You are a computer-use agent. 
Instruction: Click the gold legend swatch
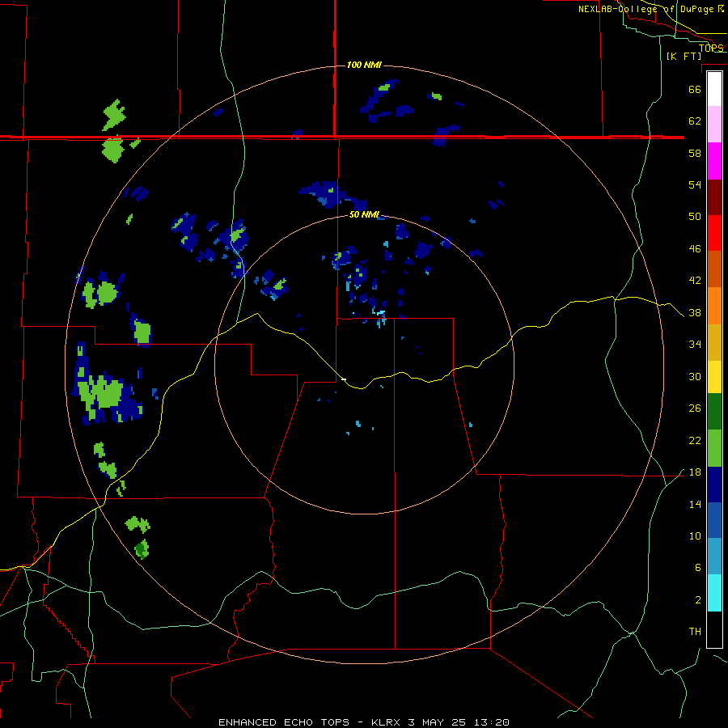(714, 342)
